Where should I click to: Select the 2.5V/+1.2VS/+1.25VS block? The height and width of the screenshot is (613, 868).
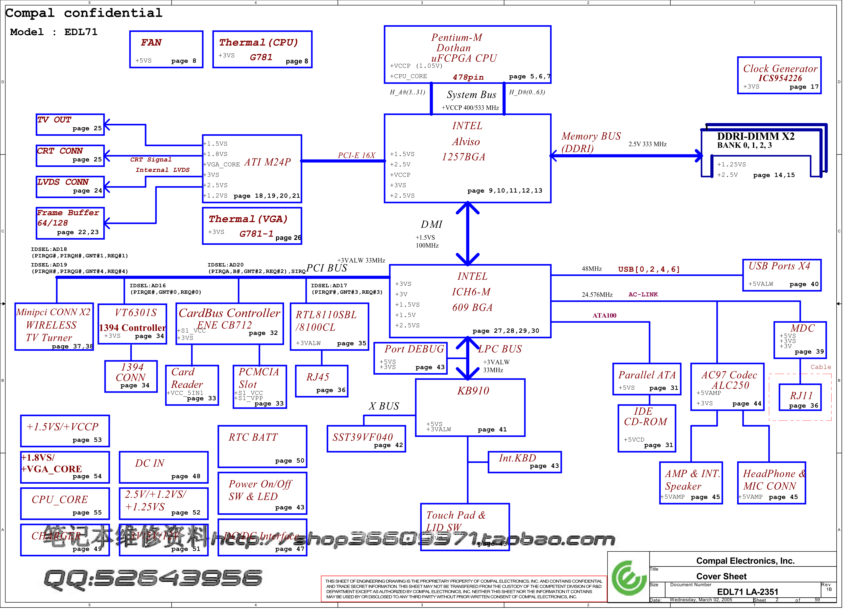(163, 504)
